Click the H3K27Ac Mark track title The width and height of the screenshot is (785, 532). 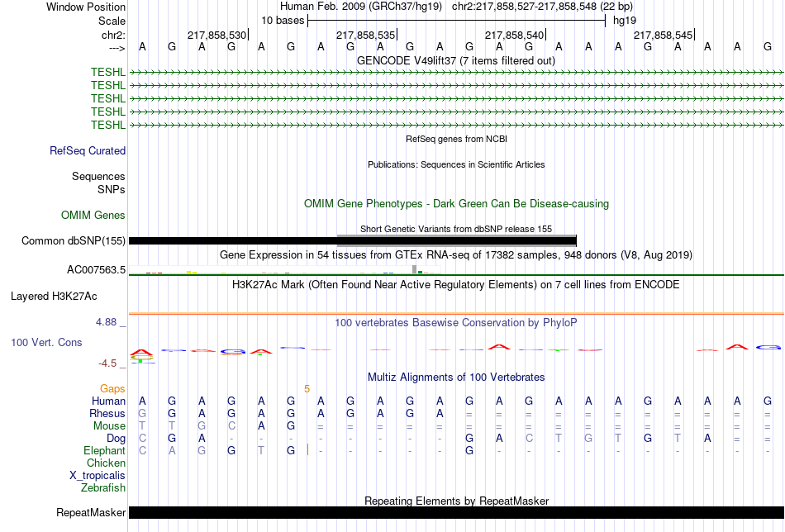pyautogui.click(x=455, y=285)
